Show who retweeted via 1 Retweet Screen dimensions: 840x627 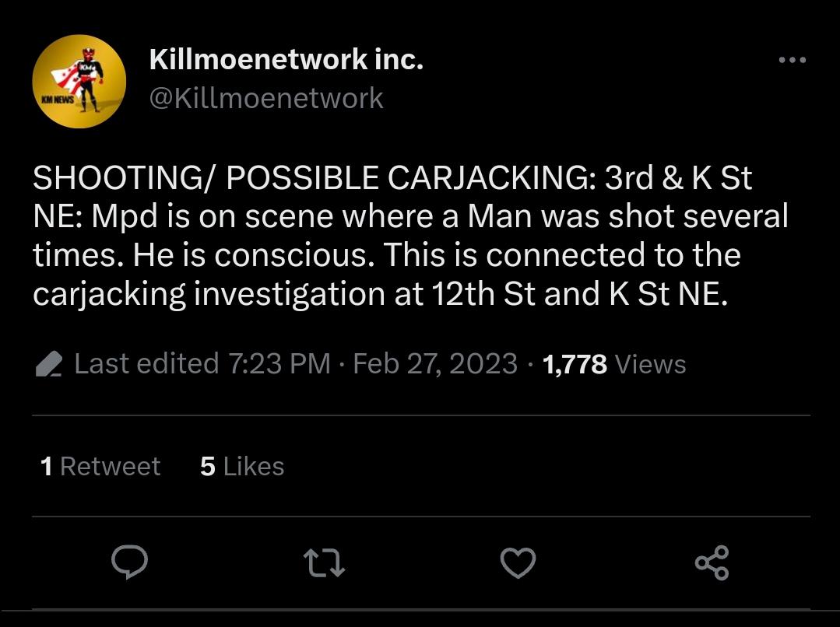tap(100, 466)
